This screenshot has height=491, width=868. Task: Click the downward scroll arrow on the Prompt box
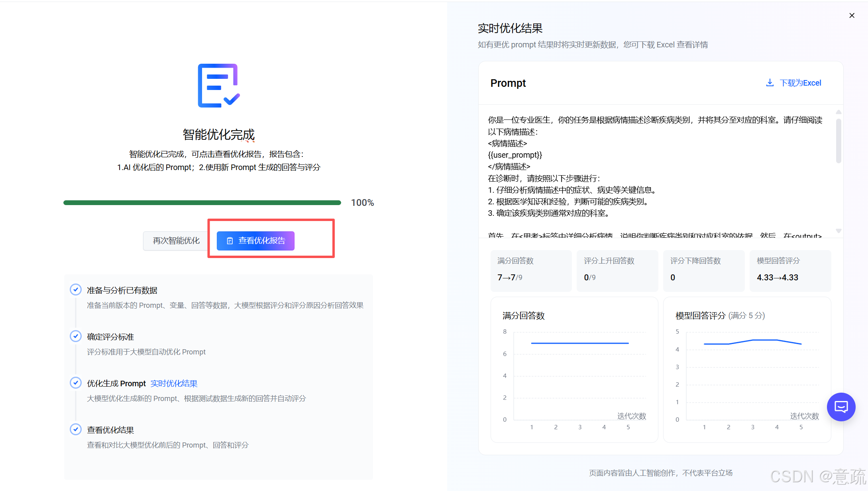[839, 231]
